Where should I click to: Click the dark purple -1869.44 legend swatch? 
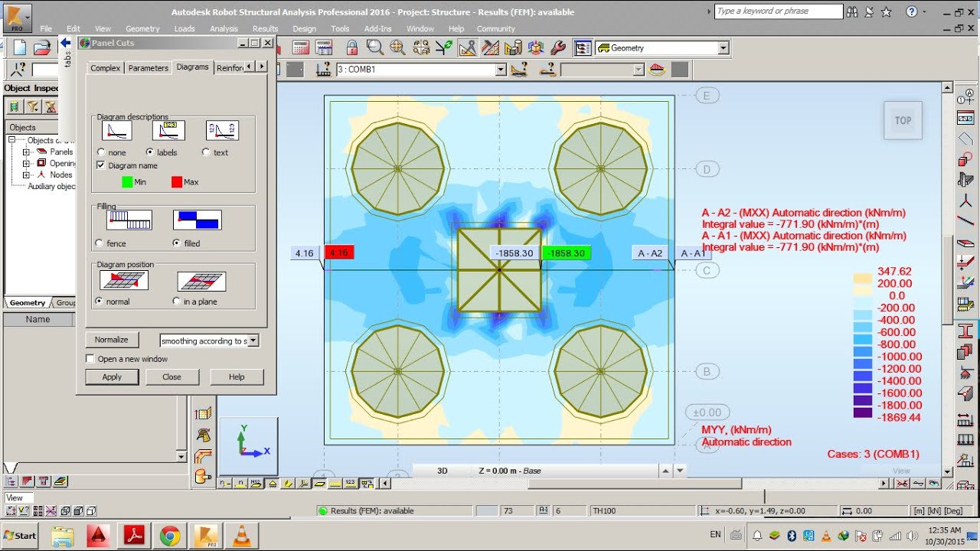tap(862, 412)
